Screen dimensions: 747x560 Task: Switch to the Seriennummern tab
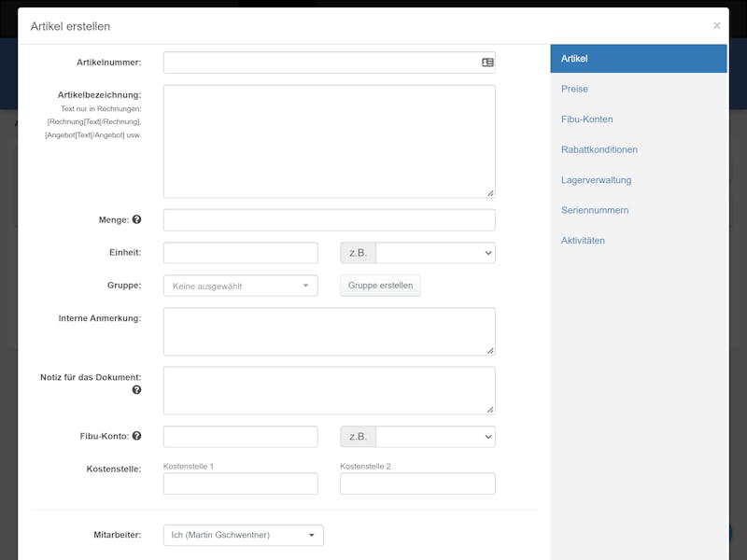click(x=595, y=210)
